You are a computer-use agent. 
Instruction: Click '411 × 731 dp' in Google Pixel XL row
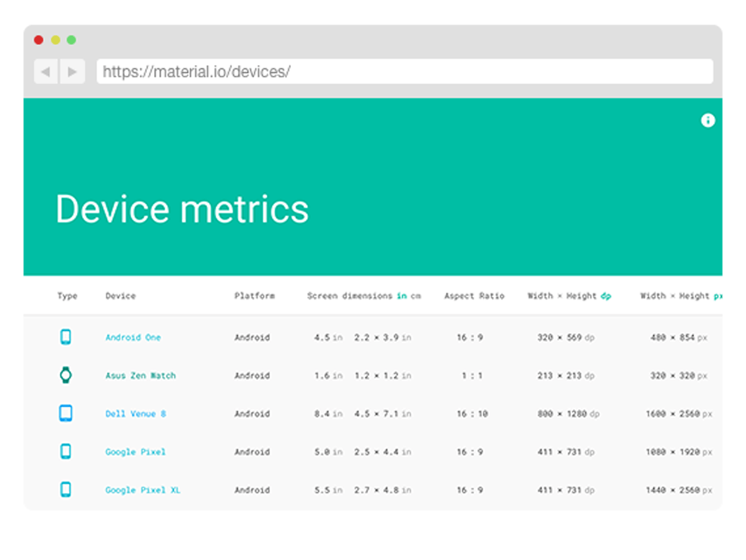(x=566, y=490)
